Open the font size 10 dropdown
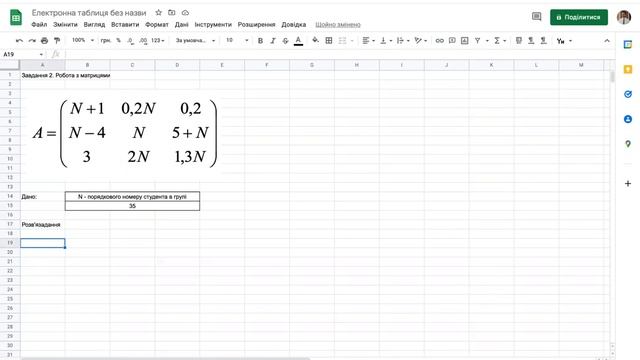 [237, 40]
